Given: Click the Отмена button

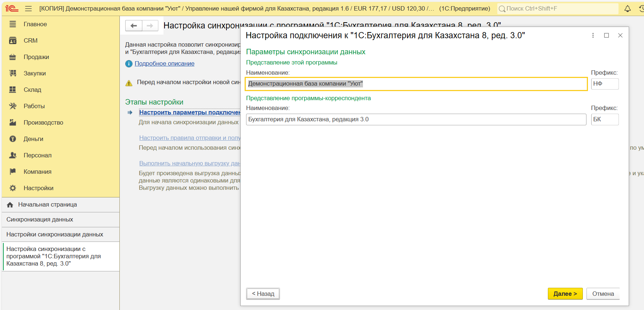Looking at the screenshot, I should 602,294.
